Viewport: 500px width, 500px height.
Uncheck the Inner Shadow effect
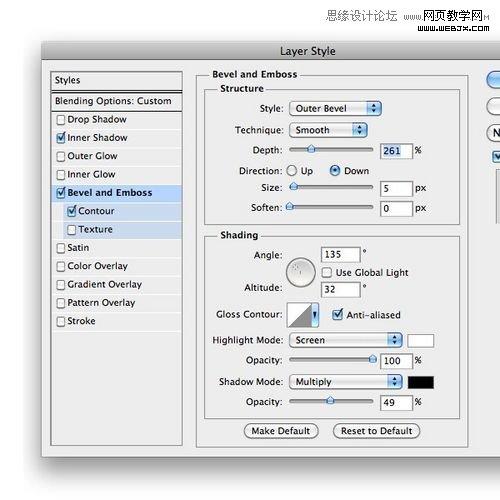(61, 138)
